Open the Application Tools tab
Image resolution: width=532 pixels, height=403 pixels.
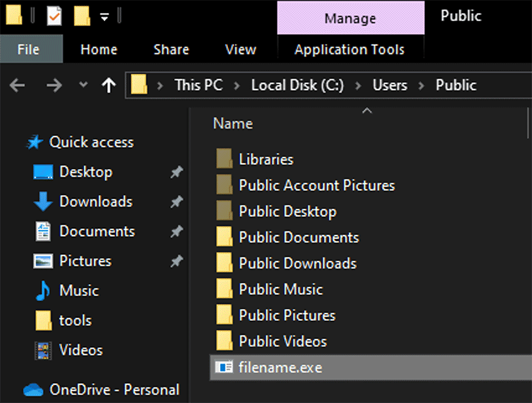349,50
